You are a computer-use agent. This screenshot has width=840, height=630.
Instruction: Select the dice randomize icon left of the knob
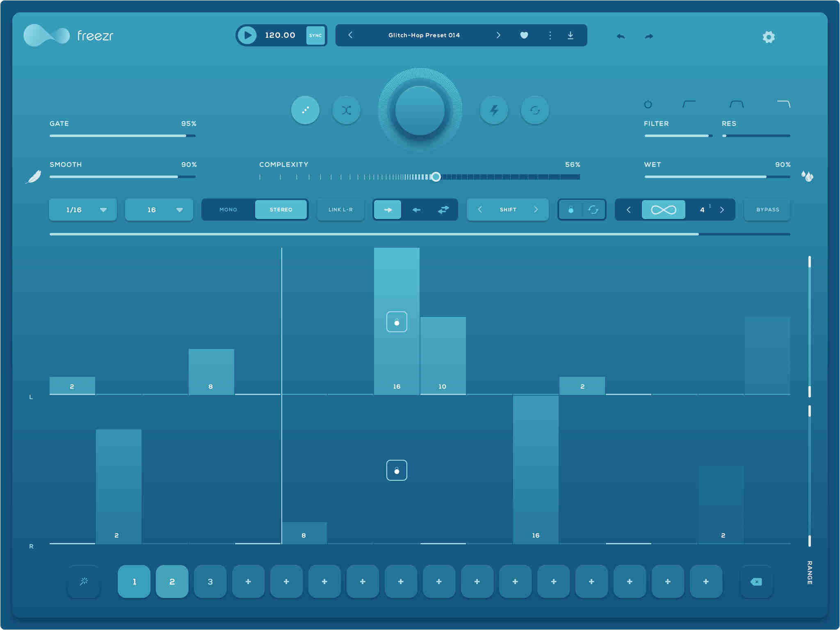click(305, 110)
